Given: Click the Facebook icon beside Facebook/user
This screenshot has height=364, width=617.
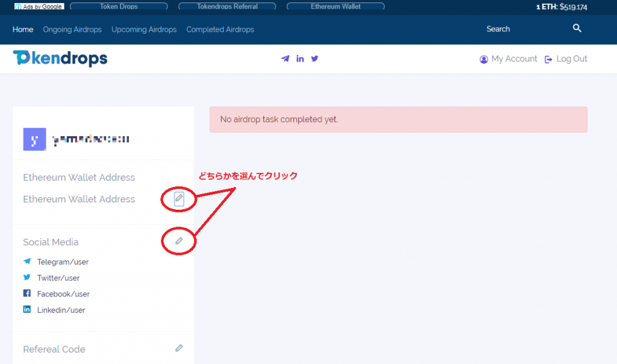Looking at the screenshot, I should point(27,293).
